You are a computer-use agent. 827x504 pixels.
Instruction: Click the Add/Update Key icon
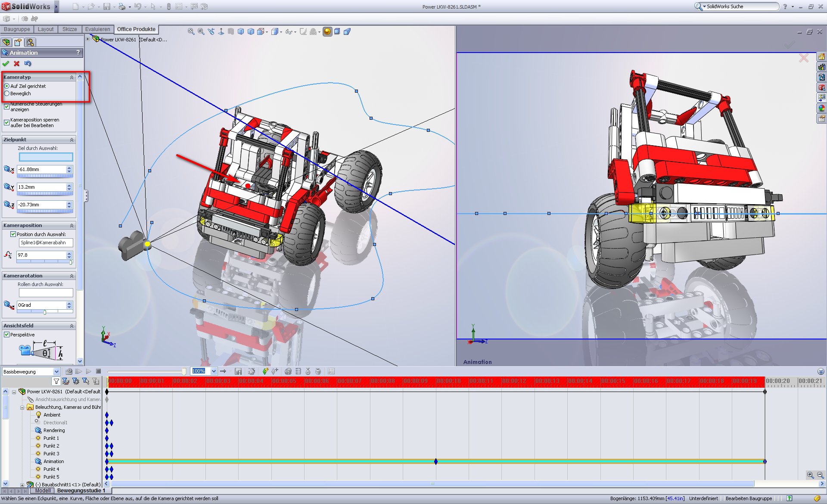(275, 371)
